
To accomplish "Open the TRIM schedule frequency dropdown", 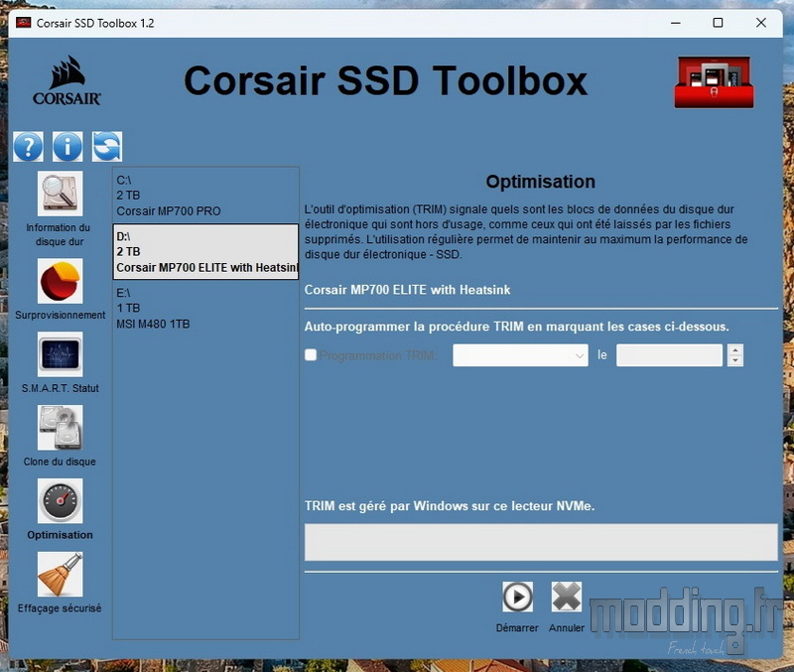I will coord(520,355).
